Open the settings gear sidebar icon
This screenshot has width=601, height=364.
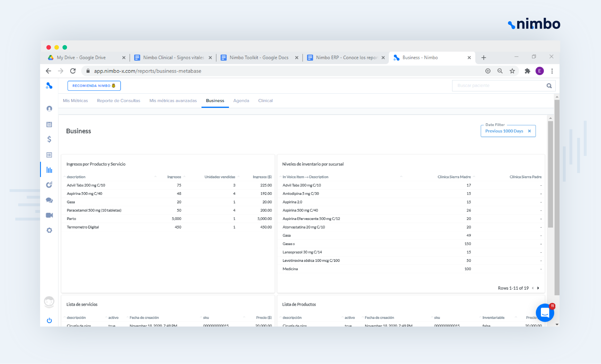pos(49,230)
